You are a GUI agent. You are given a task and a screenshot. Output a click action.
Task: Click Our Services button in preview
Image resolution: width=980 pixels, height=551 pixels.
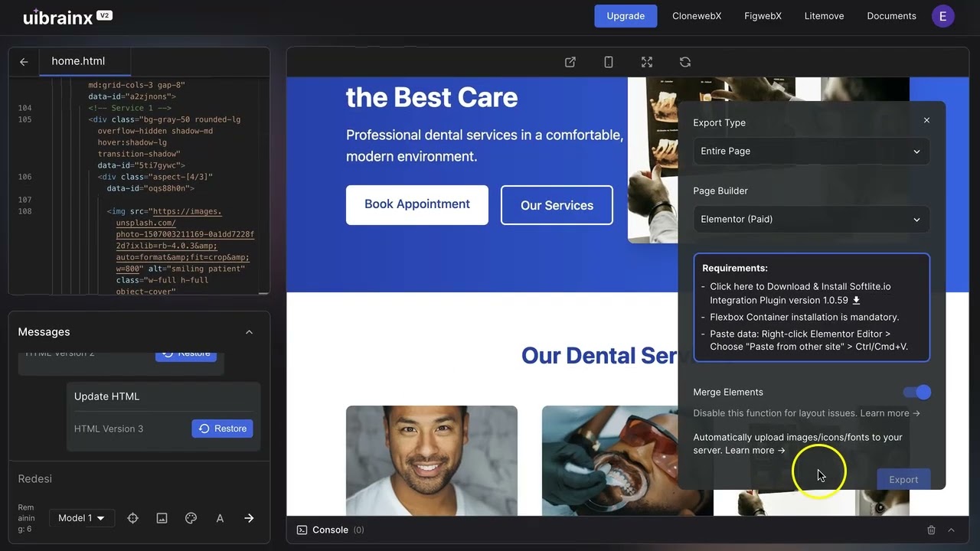coord(557,205)
